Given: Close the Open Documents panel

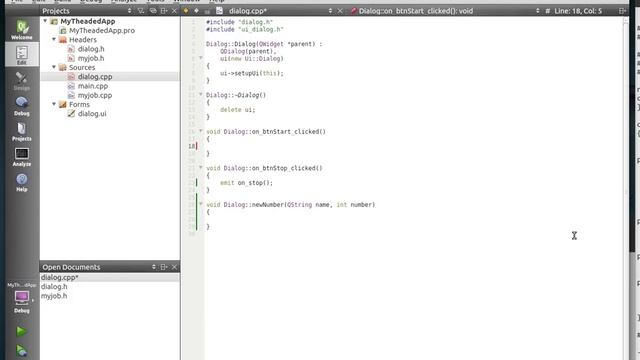Looking at the screenshot, I should [174, 267].
